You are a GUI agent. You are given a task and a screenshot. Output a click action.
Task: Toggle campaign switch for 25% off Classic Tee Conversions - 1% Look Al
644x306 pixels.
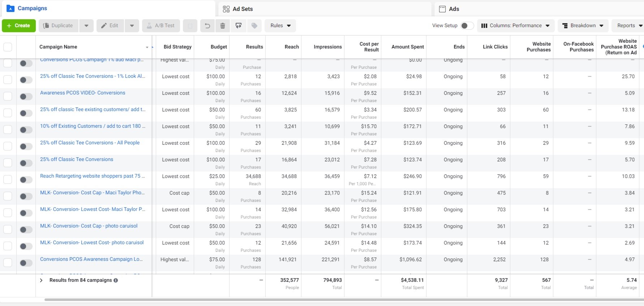(x=26, y=80)
